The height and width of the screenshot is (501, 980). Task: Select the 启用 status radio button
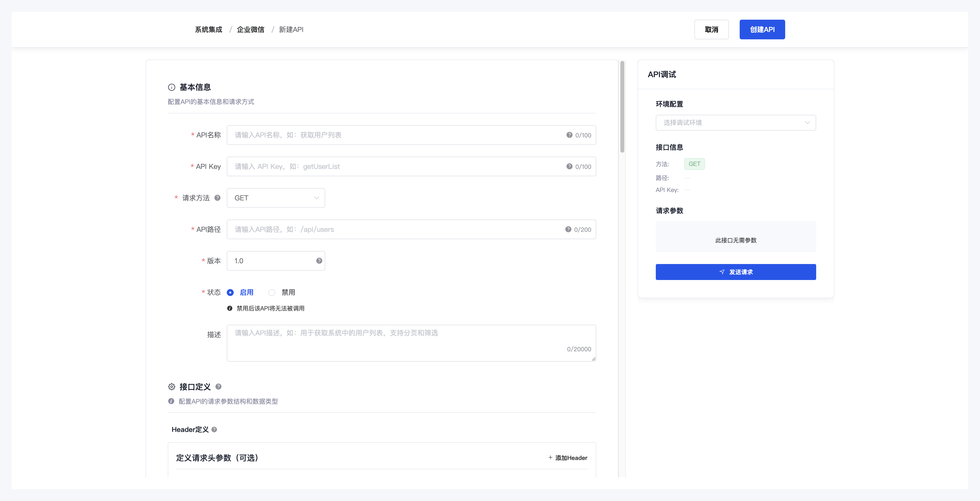coord(230,292)
